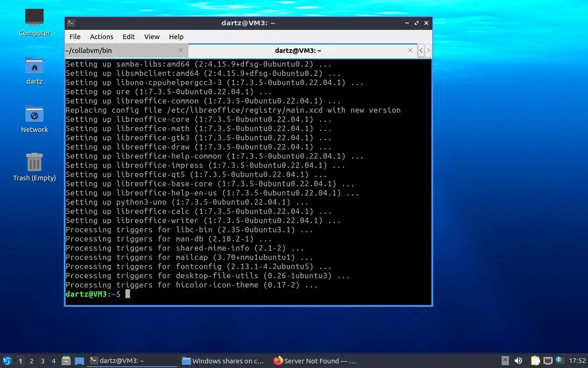The image size is (588, 368).
Task: Select the Computer desktop icon
Action: [34, 22]
